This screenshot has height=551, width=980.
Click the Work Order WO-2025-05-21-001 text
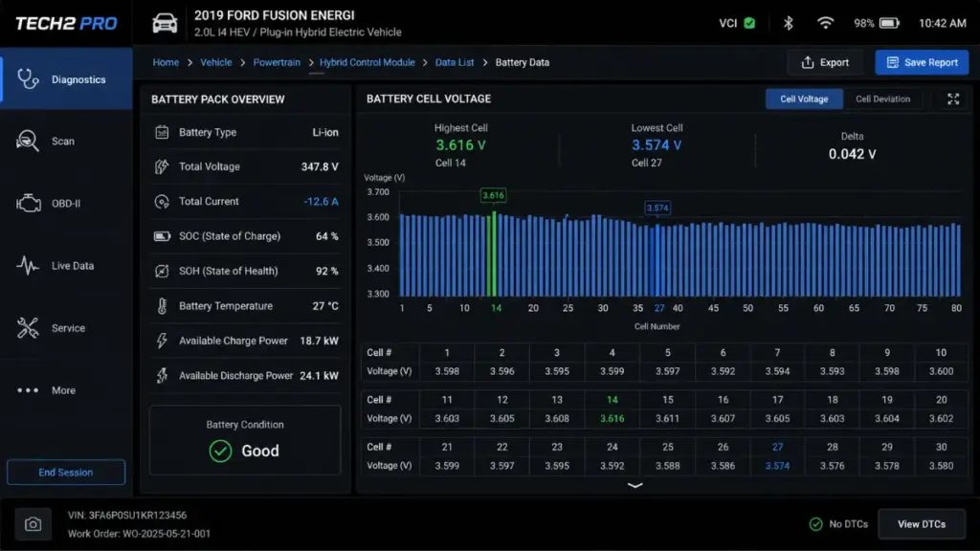139,534
